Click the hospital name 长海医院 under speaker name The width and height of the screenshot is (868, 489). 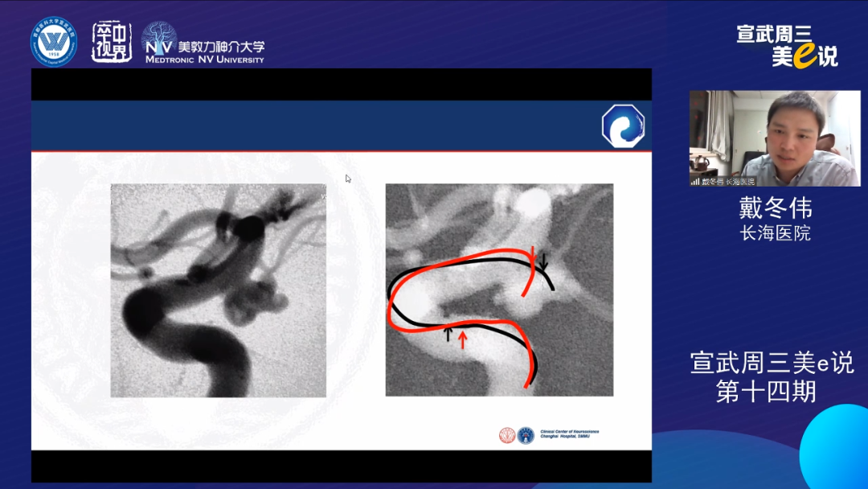[775, 233]
